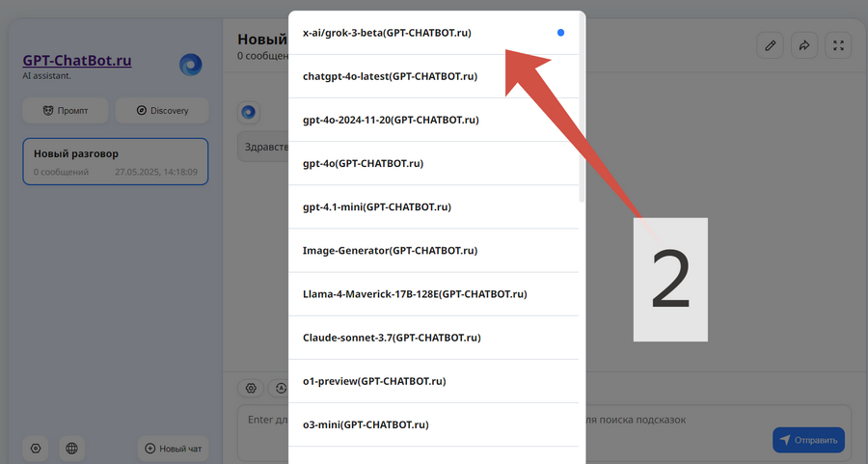Open sidebar settings hexagon icon
868x464 pixels.
(36, 449)
